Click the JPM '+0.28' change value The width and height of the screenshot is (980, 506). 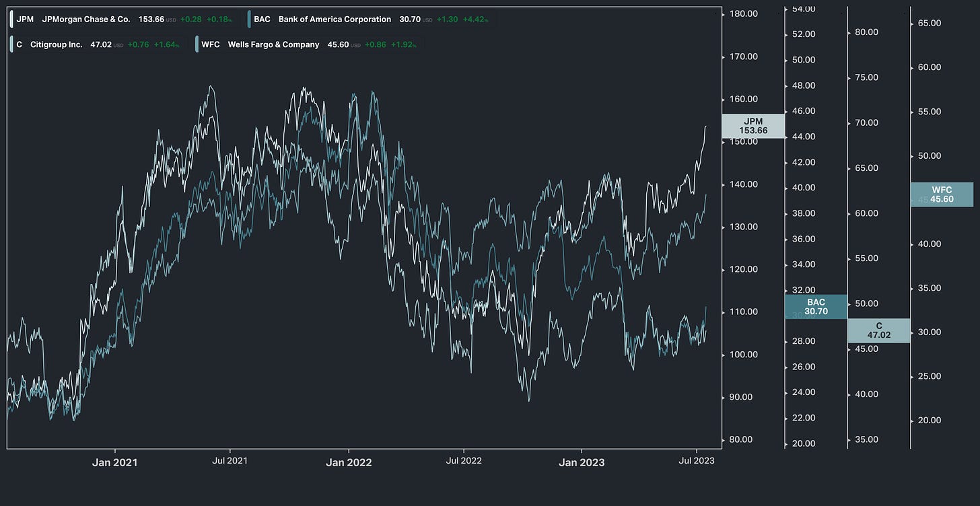(x=191, y=20)
